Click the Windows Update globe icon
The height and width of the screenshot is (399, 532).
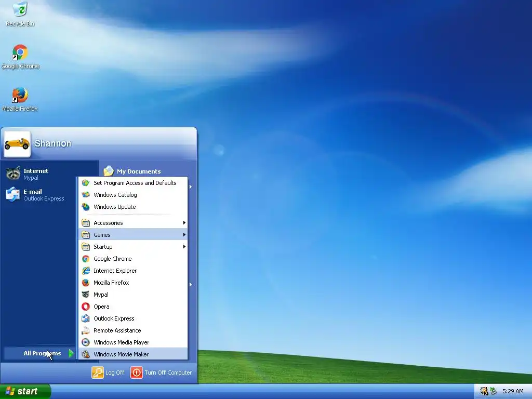pos(86,207)
